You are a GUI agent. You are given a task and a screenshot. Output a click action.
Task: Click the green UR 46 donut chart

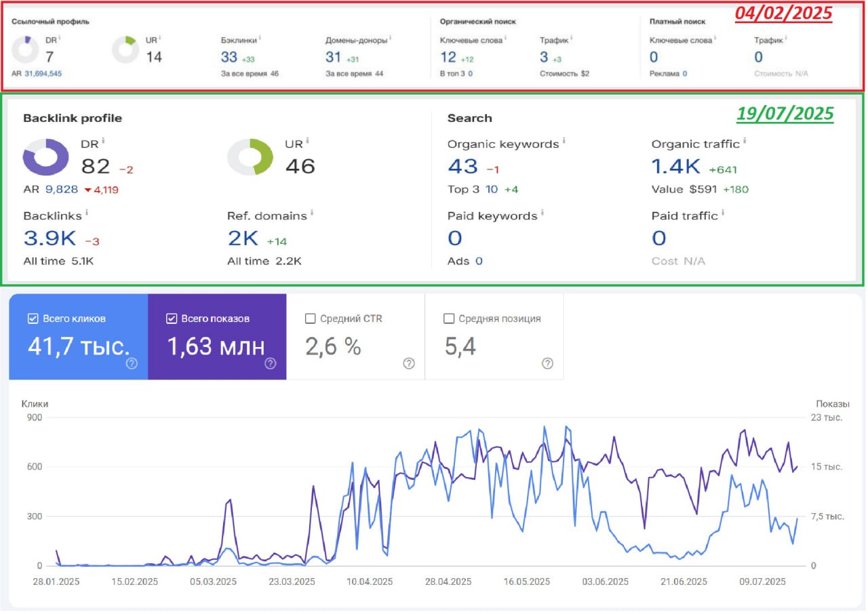pos(250,157)
